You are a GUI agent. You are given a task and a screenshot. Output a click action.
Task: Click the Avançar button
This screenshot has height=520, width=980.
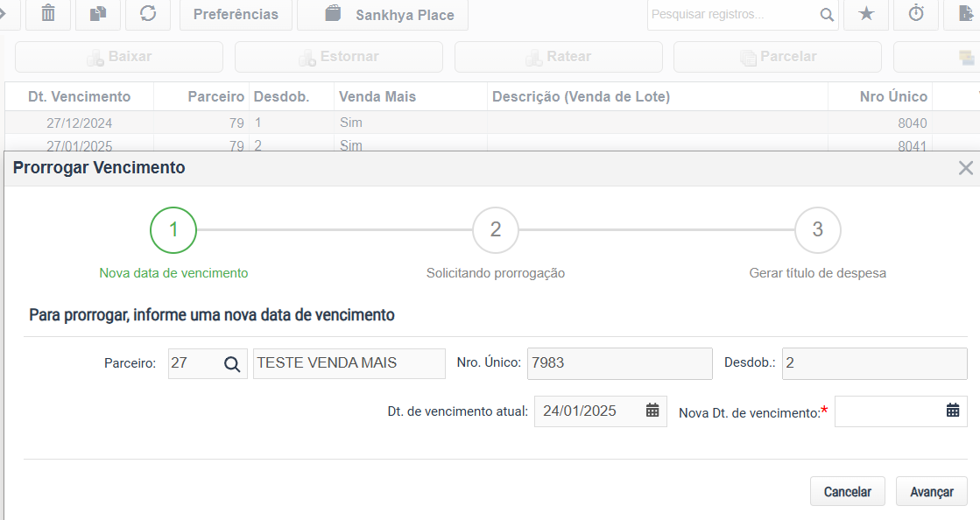click(x=931, y=492)
